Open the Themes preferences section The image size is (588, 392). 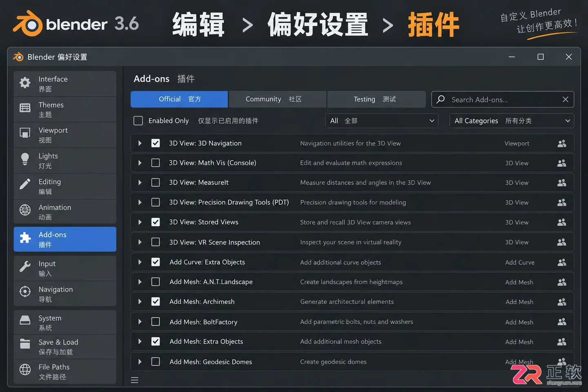click(65, 109)
